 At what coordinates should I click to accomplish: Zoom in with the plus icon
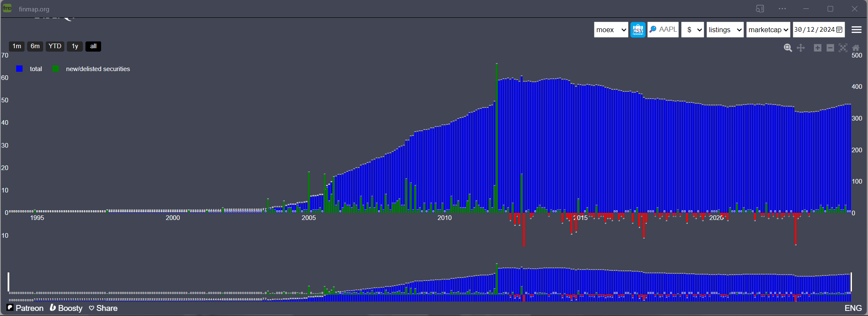[818, 48]
